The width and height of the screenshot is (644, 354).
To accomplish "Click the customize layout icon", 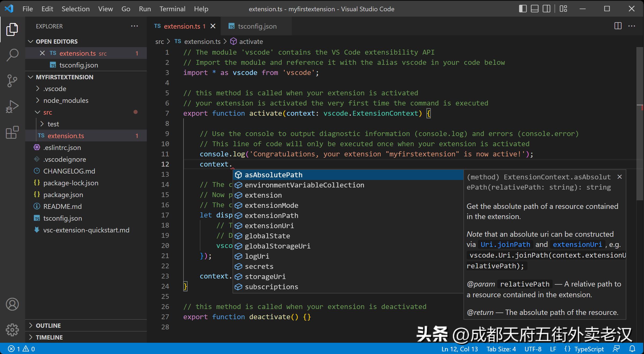I will coord(563,9).
